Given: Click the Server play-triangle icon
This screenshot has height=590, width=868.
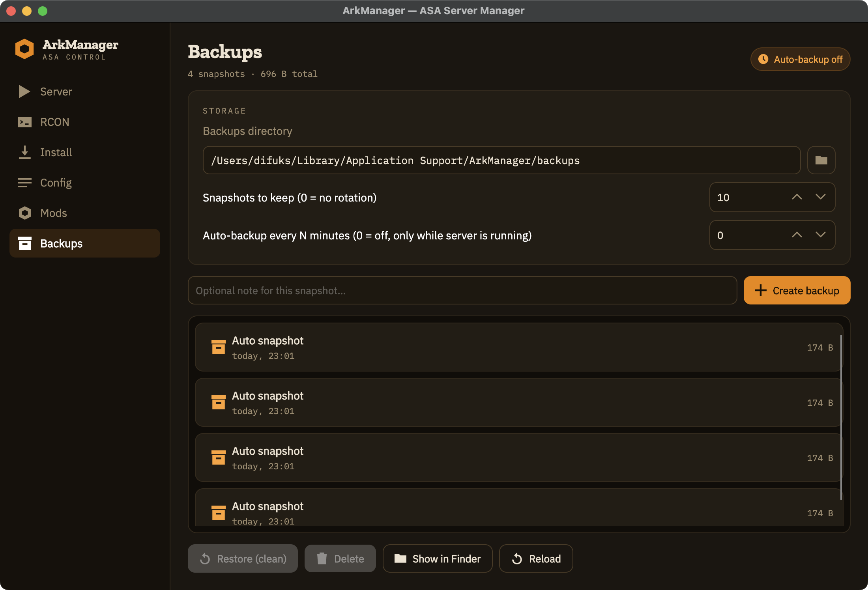Looking at the screenshot, I should click(24, 91).
